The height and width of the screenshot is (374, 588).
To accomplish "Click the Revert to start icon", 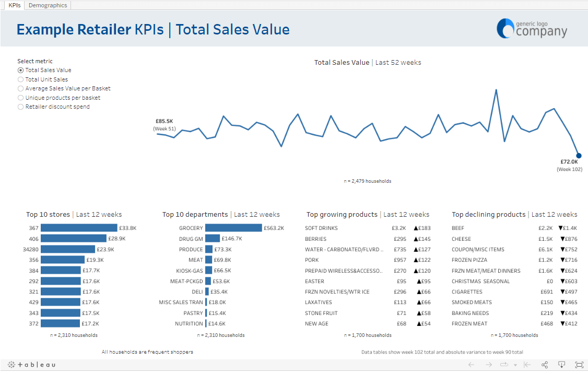I will pos(527,365).
